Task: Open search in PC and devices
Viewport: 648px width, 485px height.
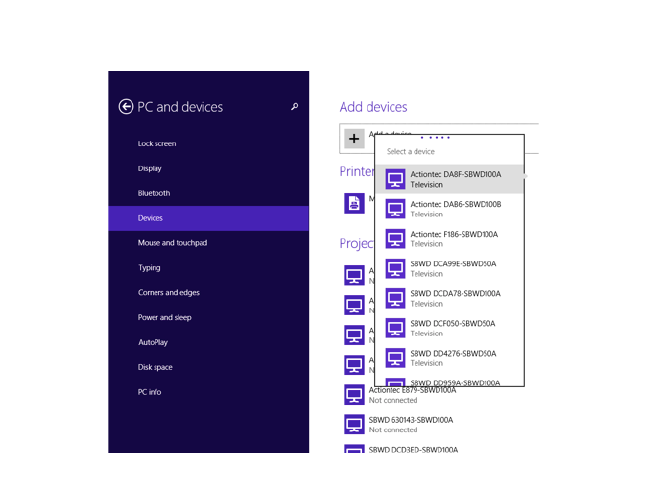Action: pyautogui.click(x=294, y=107)
